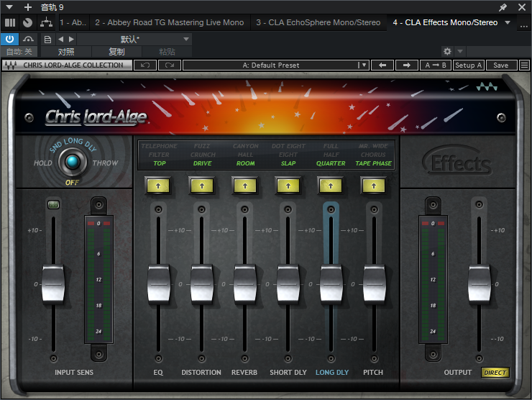The height and width of the screenshot is (400, 532).
Task: Click the green input sens indicator LED
Action: tap(54, 204)
